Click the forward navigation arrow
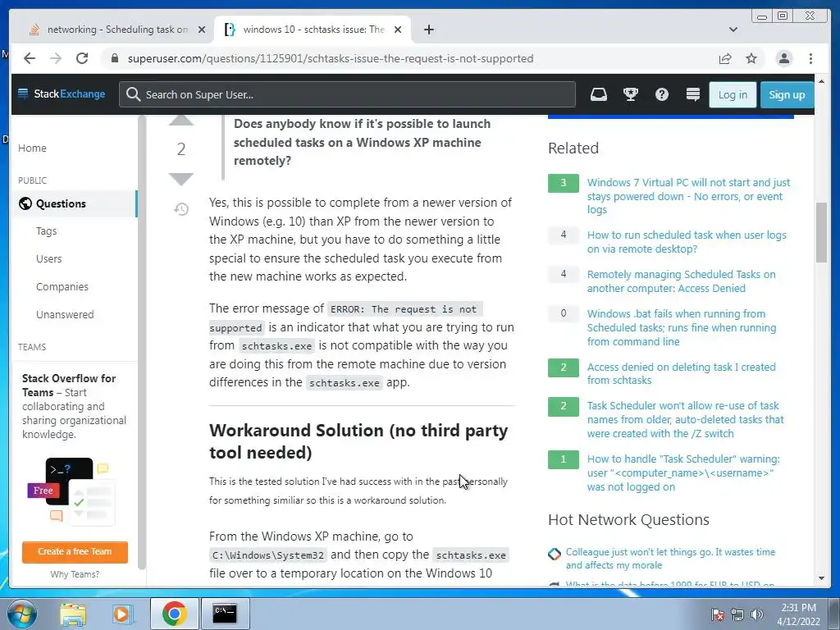The height and width of the screenshot is (630, 840). pos(56,58)
